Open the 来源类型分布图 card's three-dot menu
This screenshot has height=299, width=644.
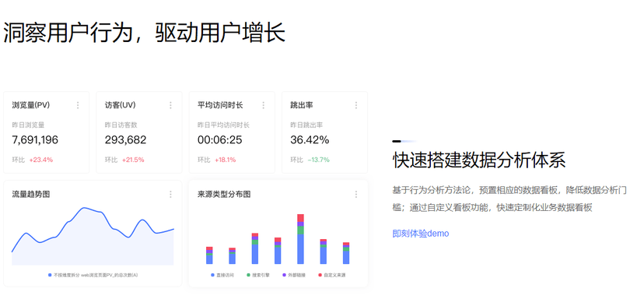[x=356, y=194]
